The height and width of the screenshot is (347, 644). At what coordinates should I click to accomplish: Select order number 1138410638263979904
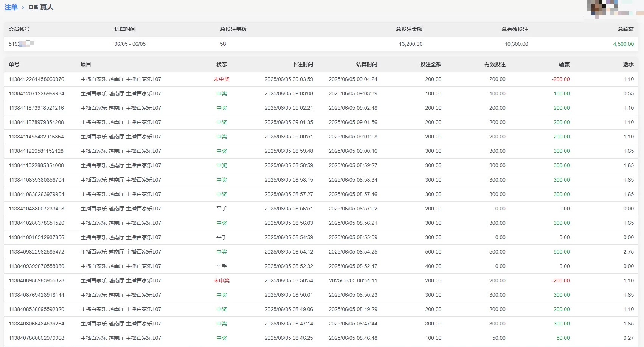36,194
